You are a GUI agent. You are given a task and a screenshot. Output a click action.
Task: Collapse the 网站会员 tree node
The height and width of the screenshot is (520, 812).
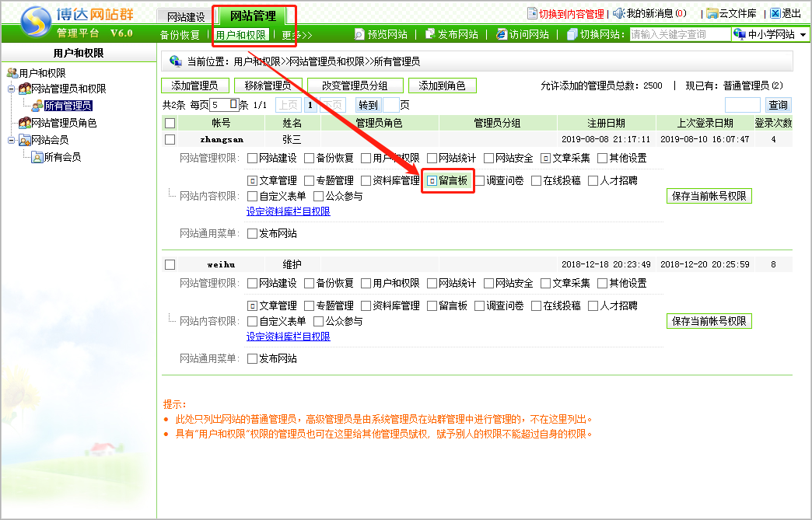pyautogui.click(x=11, y=141)
